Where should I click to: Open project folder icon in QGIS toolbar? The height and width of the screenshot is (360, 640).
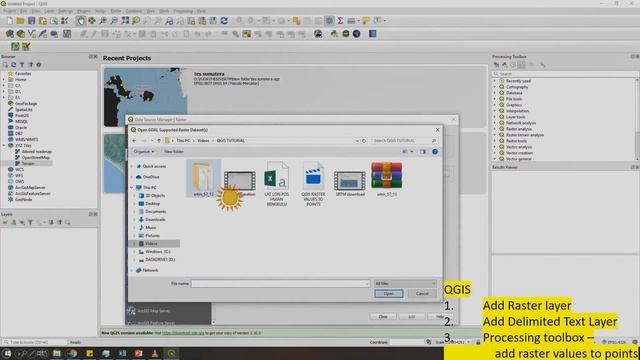[x=20, y=21]
